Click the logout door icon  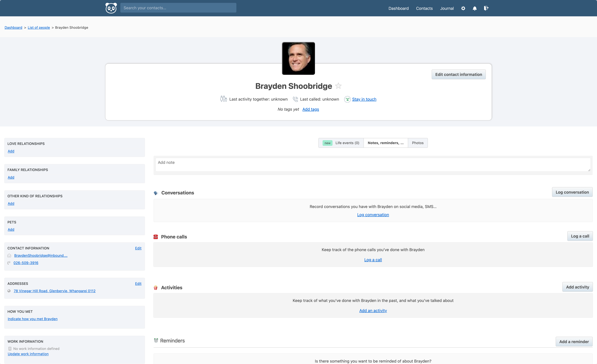pos(486,8)
